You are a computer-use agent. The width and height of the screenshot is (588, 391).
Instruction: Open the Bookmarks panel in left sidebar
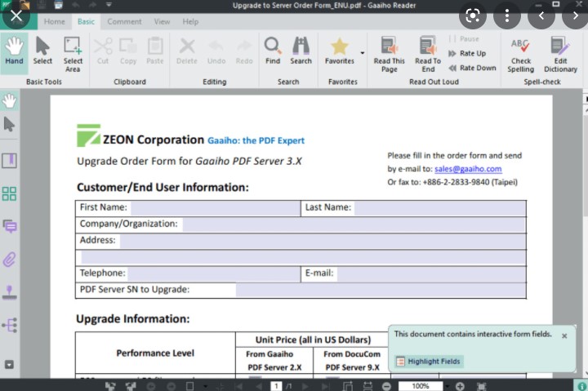pos(9,161)
